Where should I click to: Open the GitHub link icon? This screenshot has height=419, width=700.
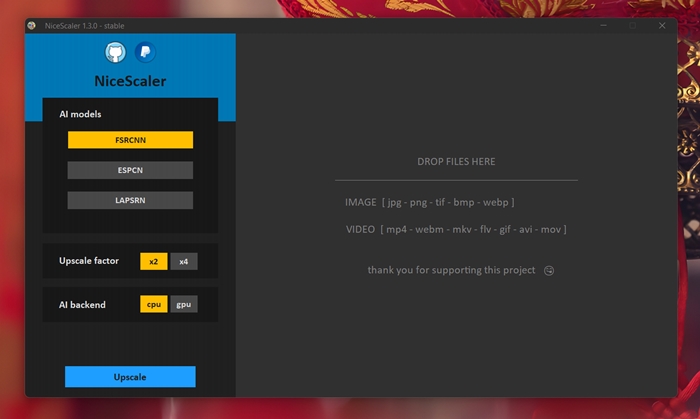[115, 52]
